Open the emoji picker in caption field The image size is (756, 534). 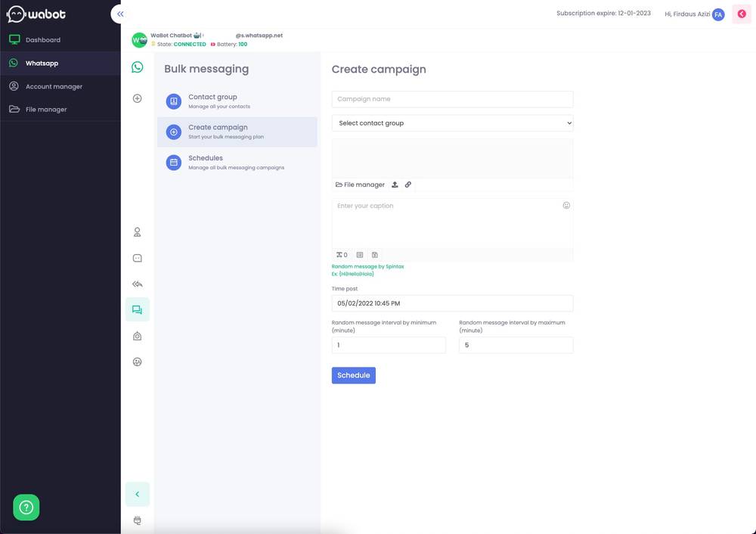click(564, 203)
